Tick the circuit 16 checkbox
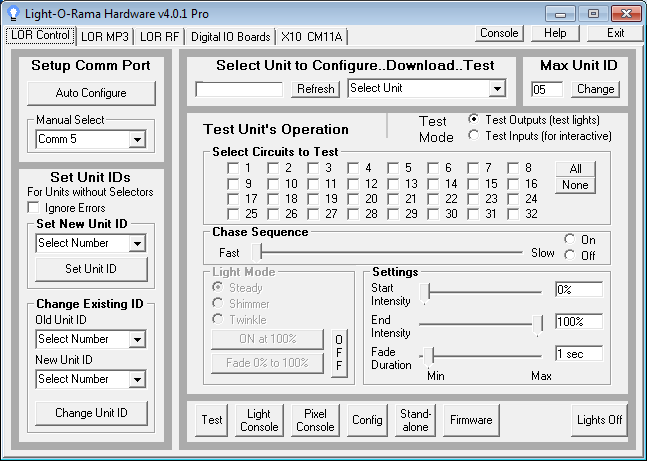Image resolution: width=647 pixels, height=461 pixels. click(513, 184)
